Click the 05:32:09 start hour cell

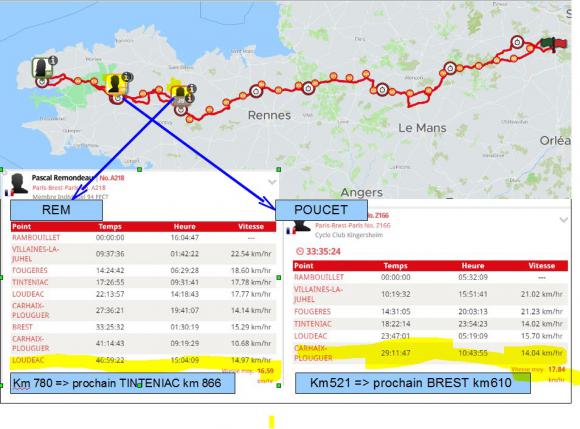473,277
